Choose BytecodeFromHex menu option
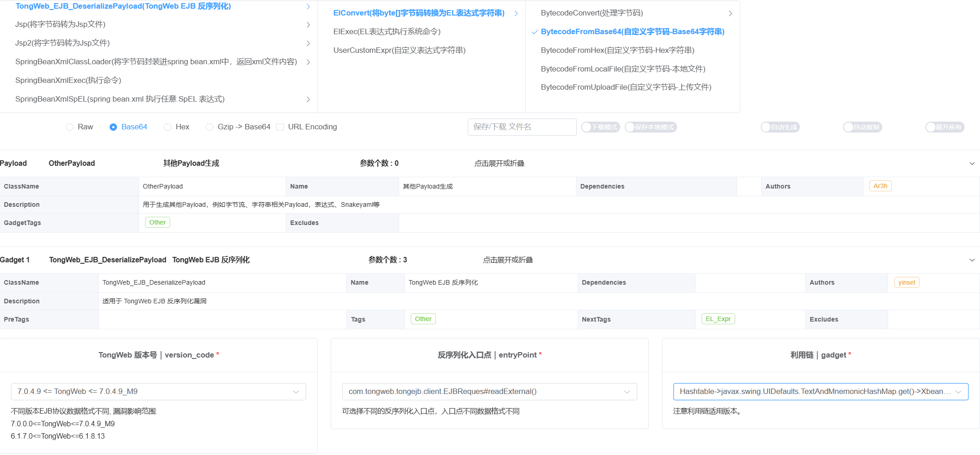980x455 pixels. coord(617,50)
